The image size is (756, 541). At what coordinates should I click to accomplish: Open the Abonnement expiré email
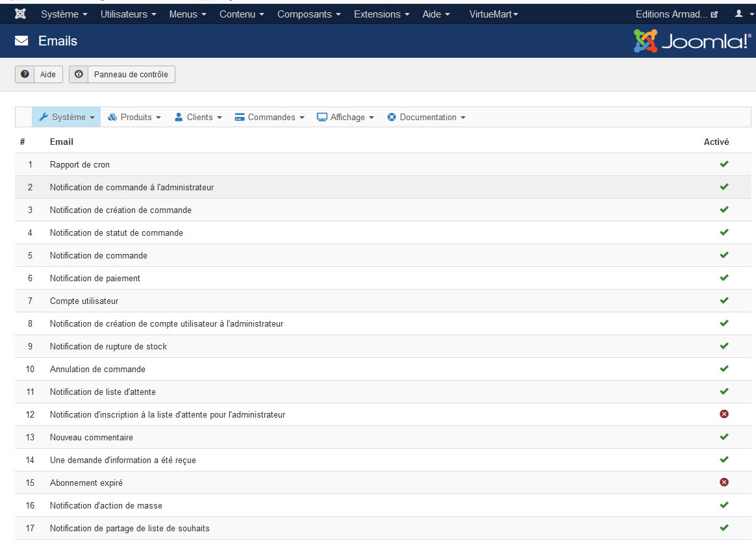pos(86,483)
